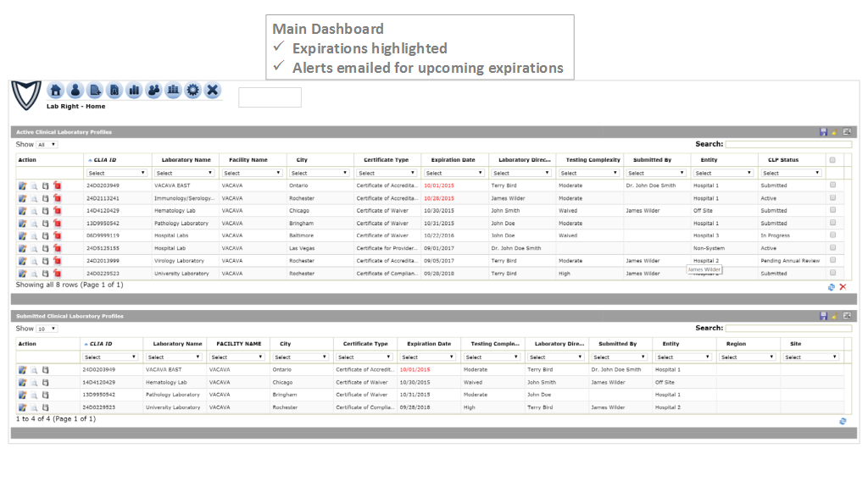
Task: Click the X icon in toolbar
Action: coord(213,91)
